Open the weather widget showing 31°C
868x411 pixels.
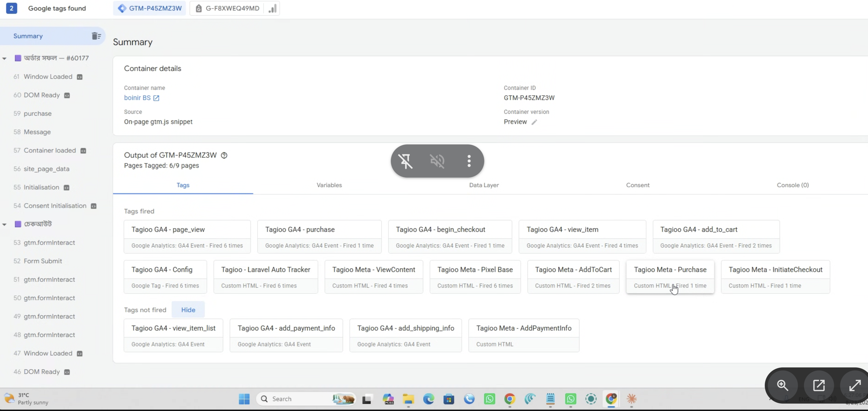(x=26, y=398)
